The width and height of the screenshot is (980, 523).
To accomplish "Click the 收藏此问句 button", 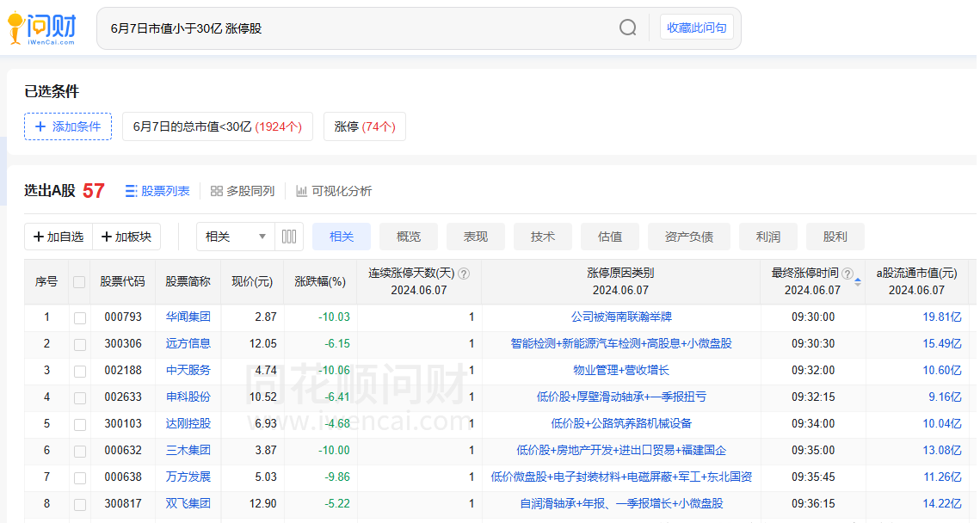I will (x=697, y=28).
